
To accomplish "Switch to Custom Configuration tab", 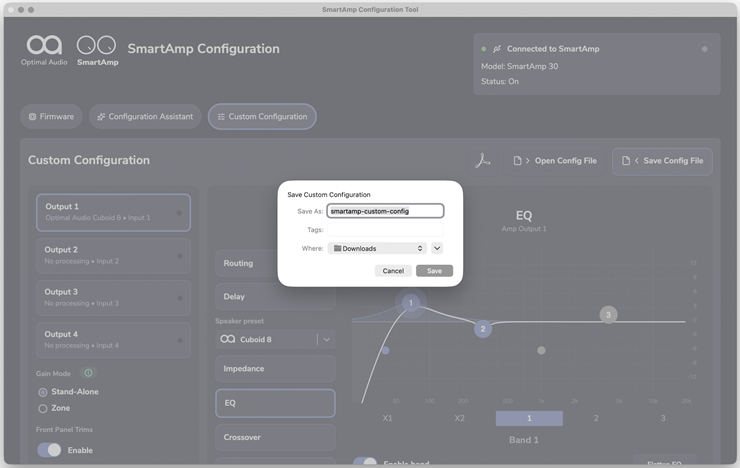I will 262,117.
